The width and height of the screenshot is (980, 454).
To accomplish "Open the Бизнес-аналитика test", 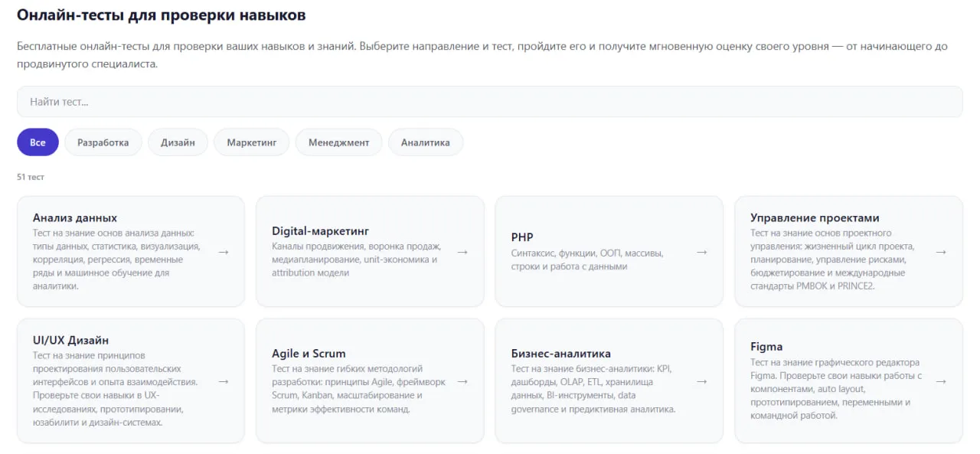I will tap(609, 381).
